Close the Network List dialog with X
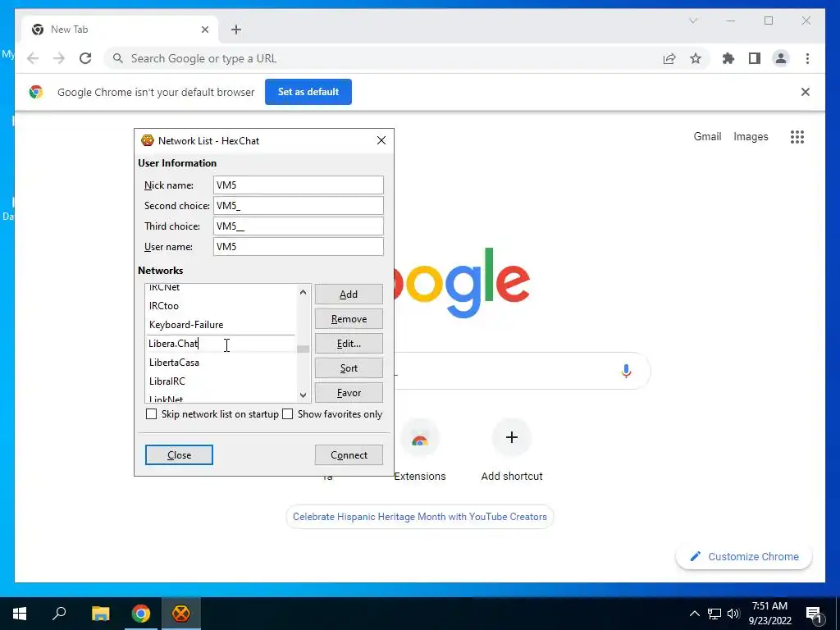840x630 pixels. tap(381, 140)
